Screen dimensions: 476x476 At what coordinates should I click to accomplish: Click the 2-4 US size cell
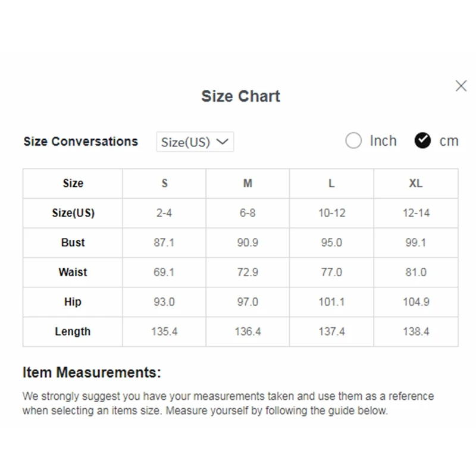tap(164, 213)
